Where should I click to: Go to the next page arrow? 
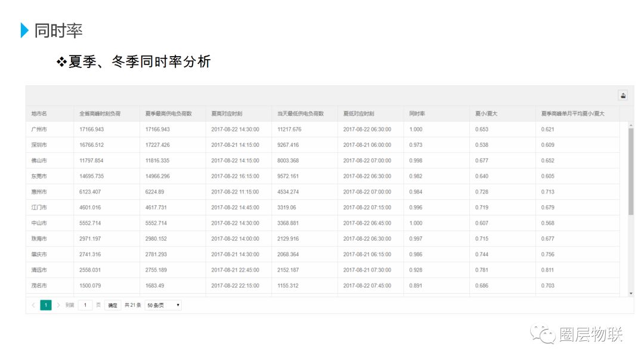pyautogui.click(x=58, y=305)
